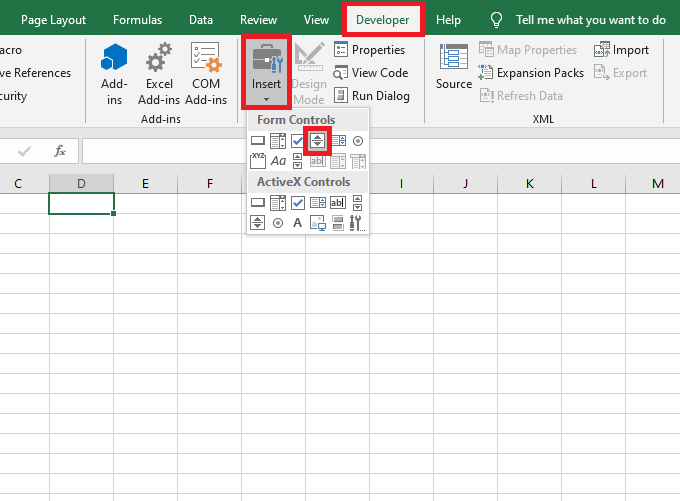Click View Code
680x501 pixels.
(x=371, y=73)
